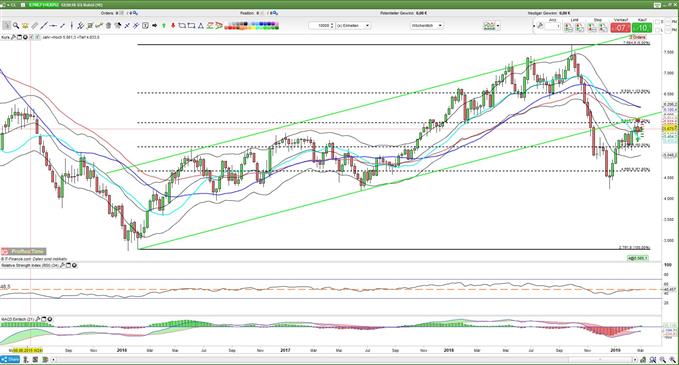Click first Stop order icon
The image size is (679, 365).
coord(592,27)
